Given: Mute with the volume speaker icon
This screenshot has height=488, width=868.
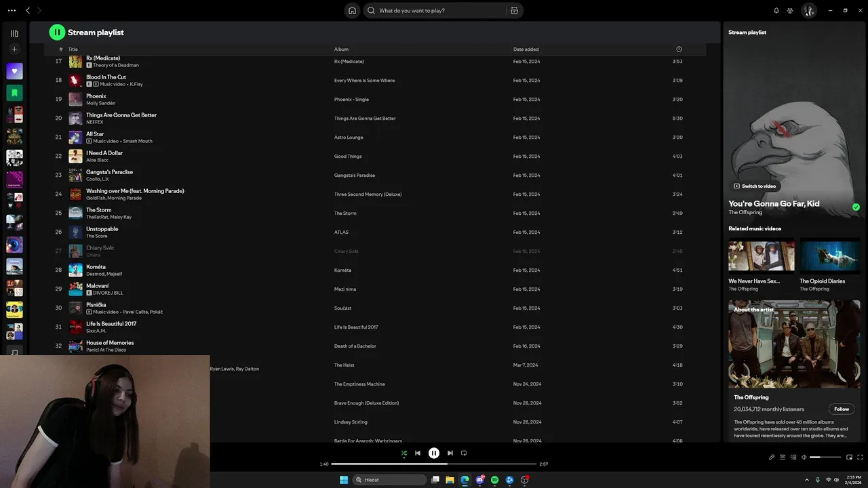Looking at the screenshot, I should click(804, 457).
